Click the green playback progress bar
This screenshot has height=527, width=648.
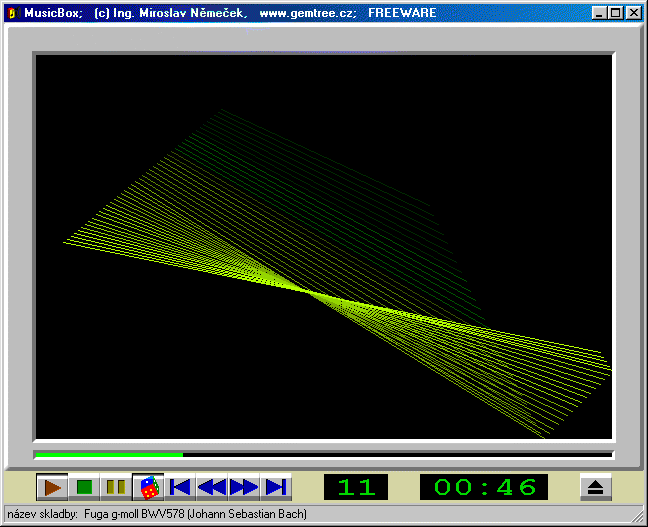pyautogui.click(x=110, y=455)
